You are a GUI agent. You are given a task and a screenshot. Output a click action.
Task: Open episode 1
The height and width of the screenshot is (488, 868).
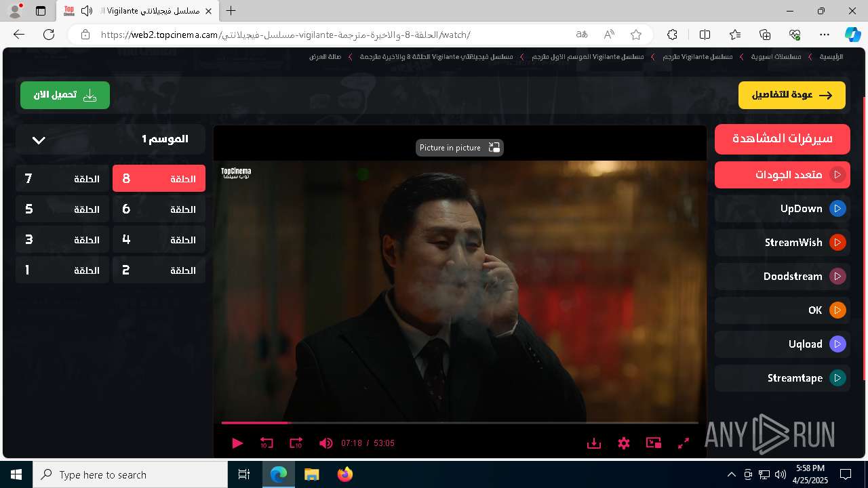coord(62,270)
